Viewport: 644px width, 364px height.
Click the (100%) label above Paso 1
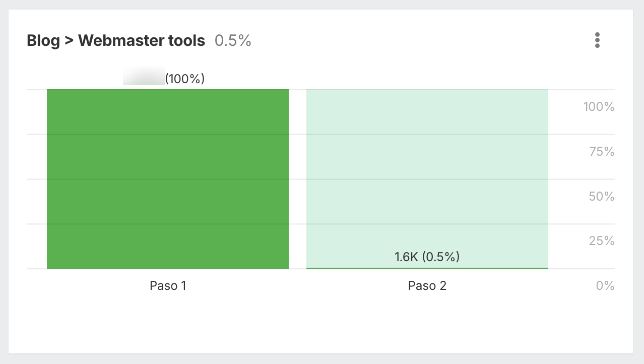tap(185, 79)
